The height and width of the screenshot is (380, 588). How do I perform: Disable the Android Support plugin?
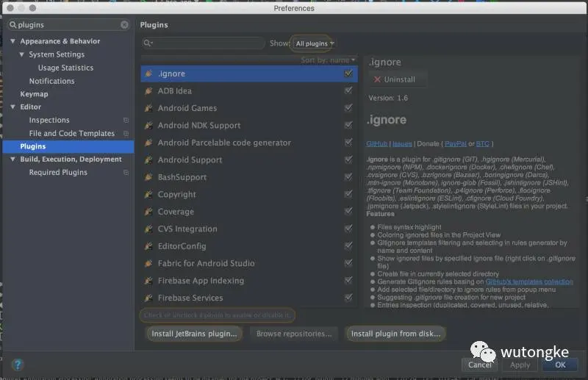[348, 159]
